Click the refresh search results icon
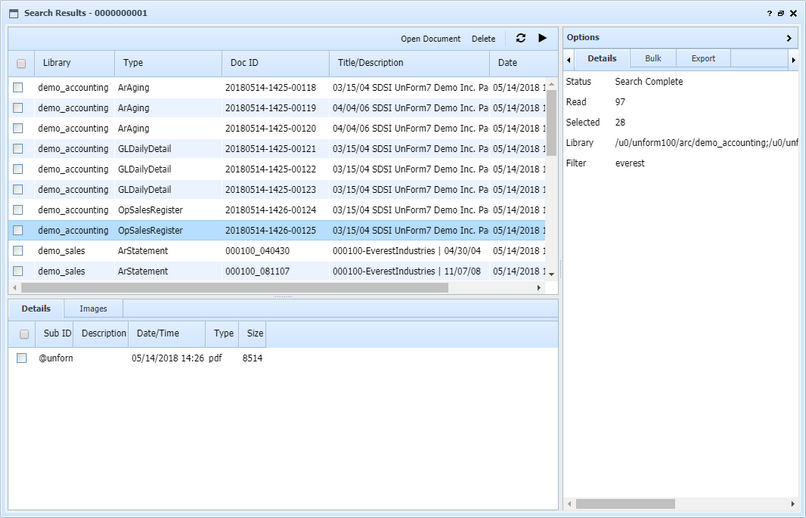806x518 pixels. 520,38
